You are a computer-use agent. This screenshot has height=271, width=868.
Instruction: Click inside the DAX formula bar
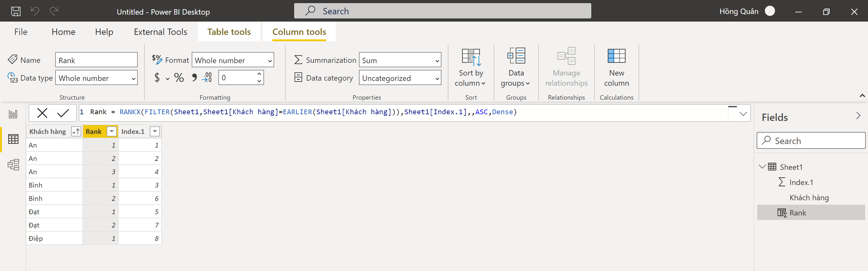click(x=403, y=113)
